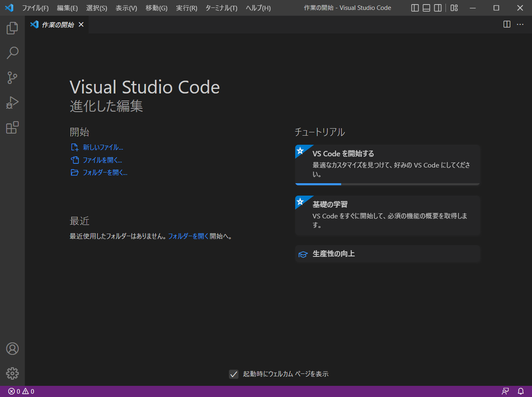
Task: Click the notifications bell in status bar
Action: coord(521,391)
